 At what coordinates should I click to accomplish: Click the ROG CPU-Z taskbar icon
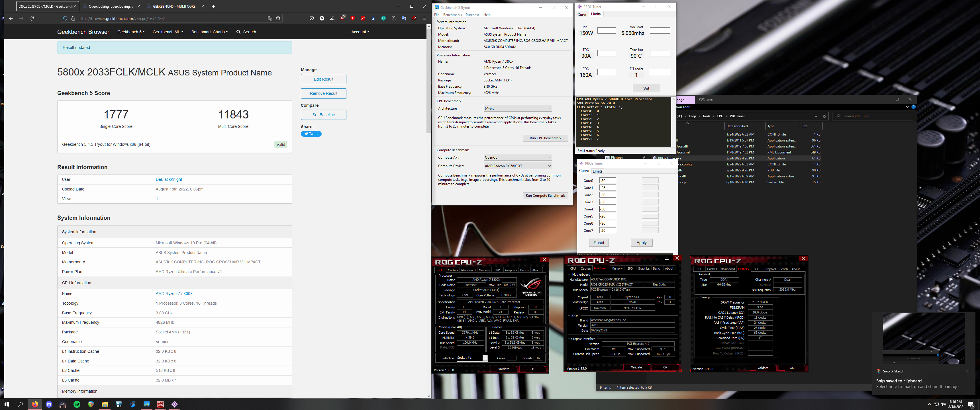(161, 404)
